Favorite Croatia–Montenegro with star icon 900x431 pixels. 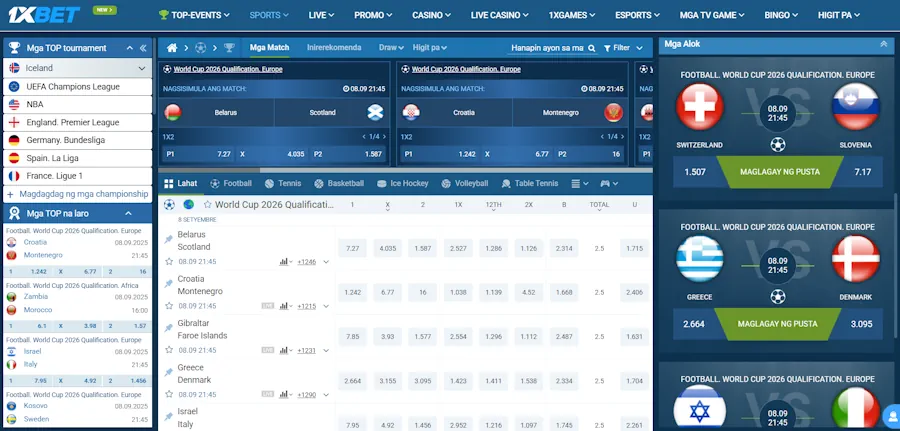pyautogui.click(x=169, y=306)
